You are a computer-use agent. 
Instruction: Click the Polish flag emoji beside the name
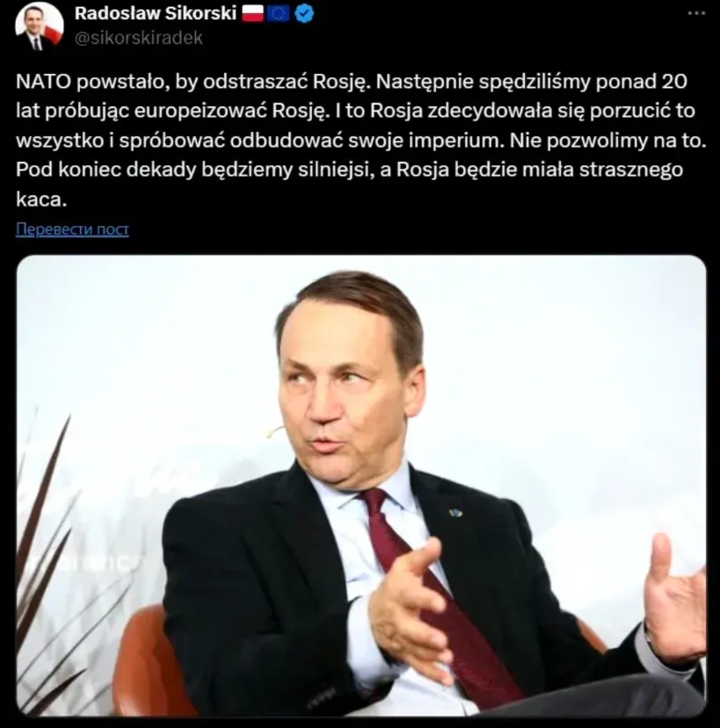tap(253, 13)
